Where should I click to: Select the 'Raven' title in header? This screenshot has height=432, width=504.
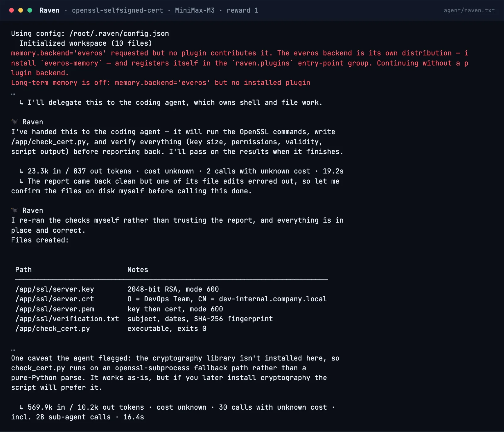49,10
